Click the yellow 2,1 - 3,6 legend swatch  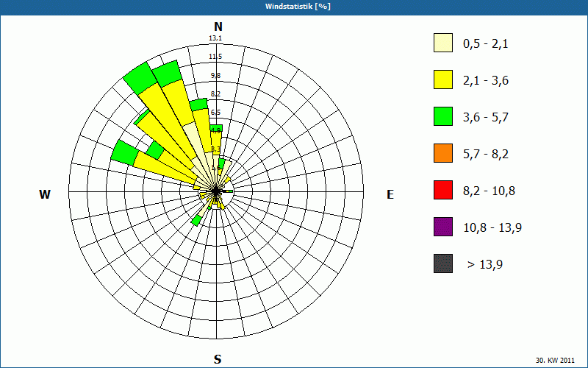[x=443, y=79]
